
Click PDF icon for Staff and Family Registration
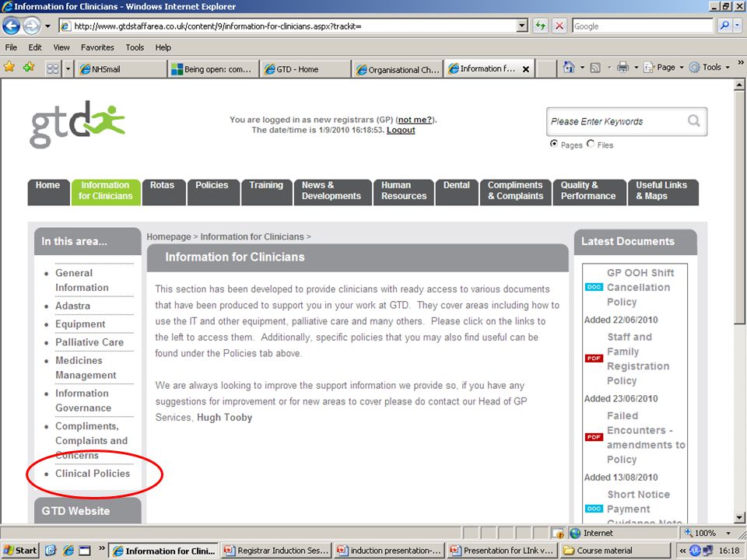click(x=594, y=358)
